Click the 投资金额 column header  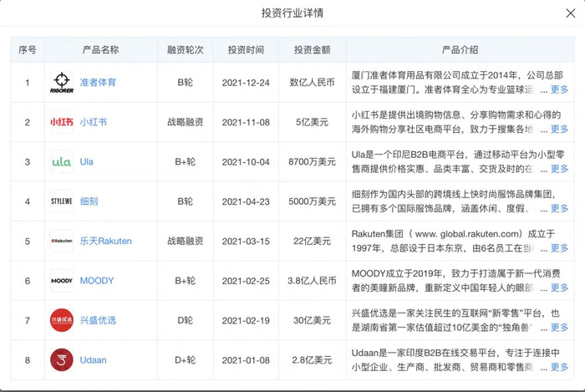[x=312, y=49]
